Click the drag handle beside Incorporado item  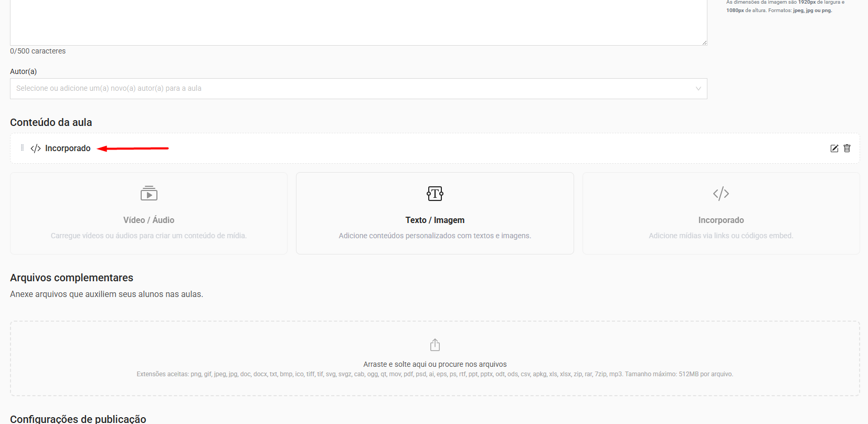(x=22, y=148)
